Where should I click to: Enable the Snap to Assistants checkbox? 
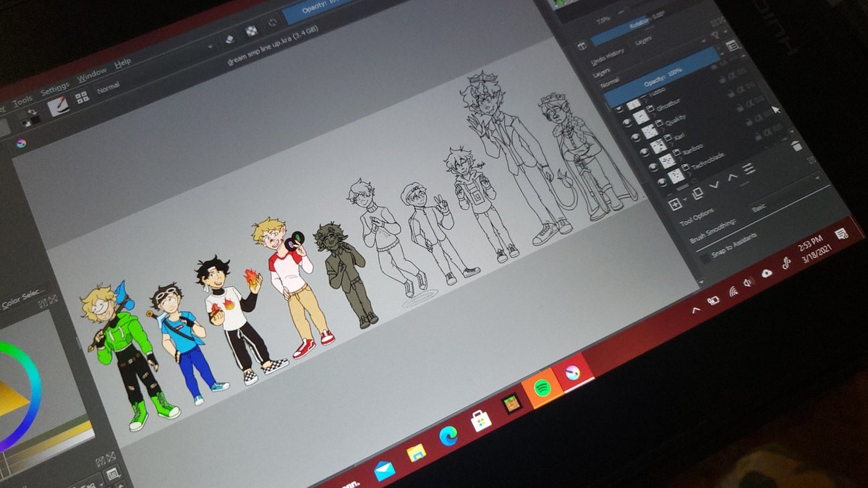(x=706, y=258)
